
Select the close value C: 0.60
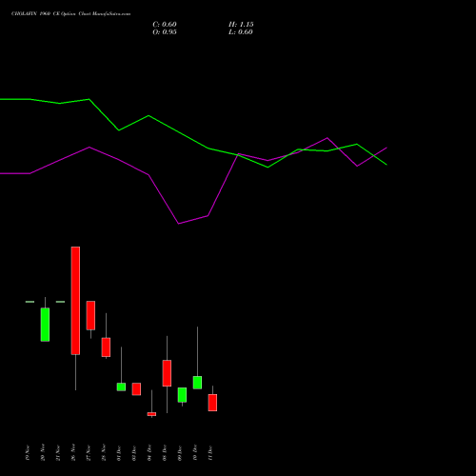point(165,25)
